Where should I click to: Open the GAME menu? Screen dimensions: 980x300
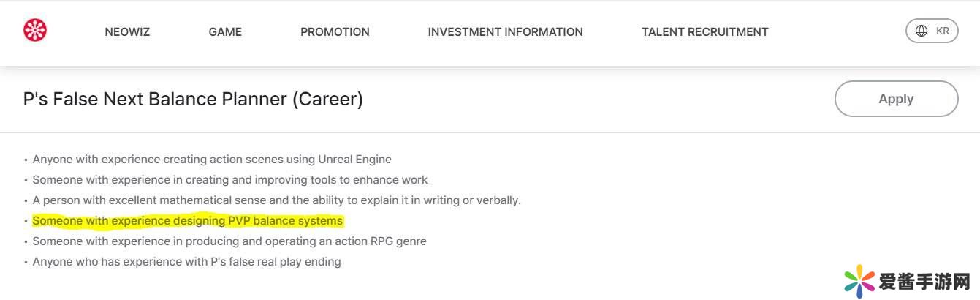tap(225, 32)
